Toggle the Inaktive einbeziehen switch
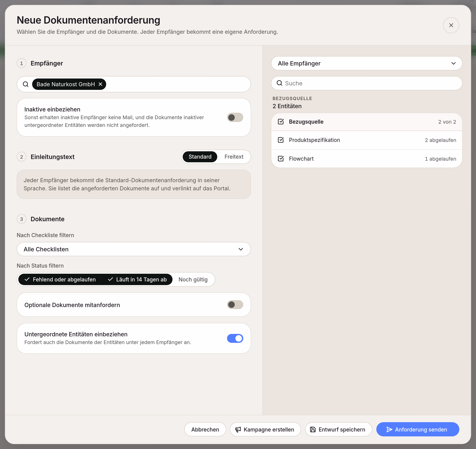 click(x=235, y=117)
